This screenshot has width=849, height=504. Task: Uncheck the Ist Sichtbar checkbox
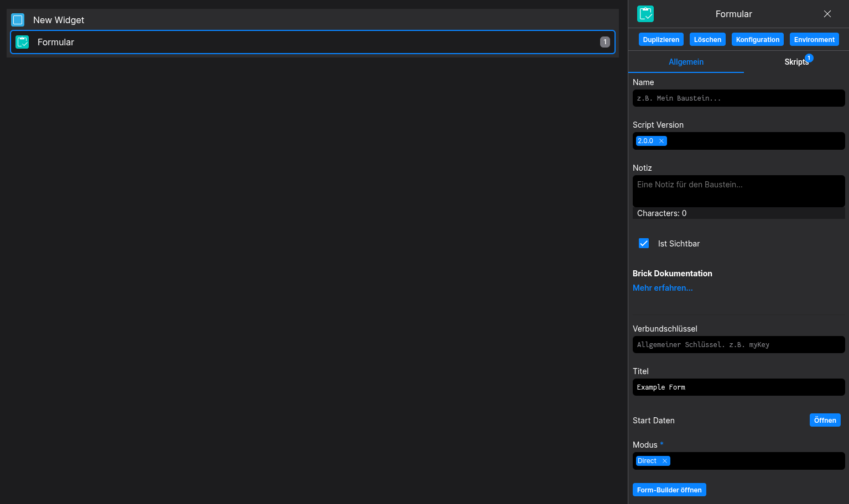644,243
